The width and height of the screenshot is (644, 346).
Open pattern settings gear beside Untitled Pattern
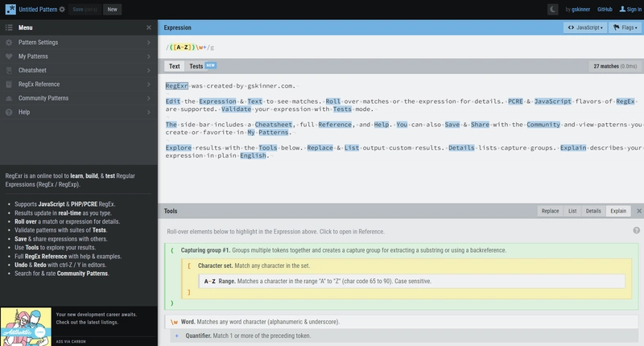click(x=62, y=9)
